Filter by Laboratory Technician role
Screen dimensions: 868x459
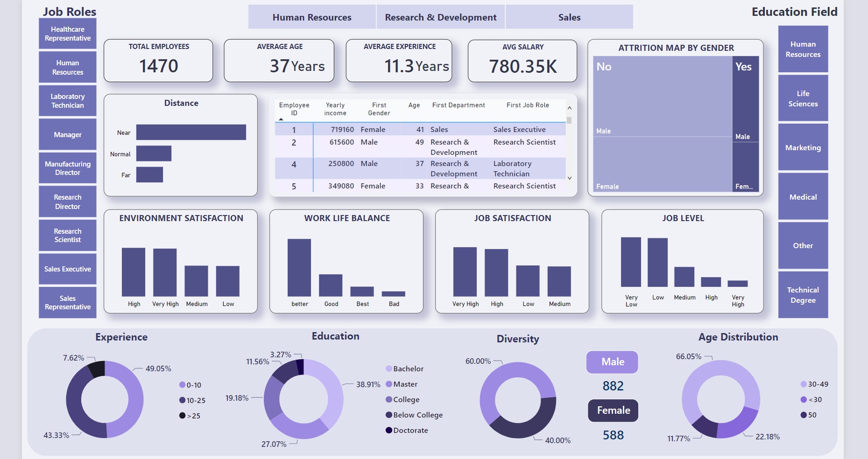click(x=67, y=101)
